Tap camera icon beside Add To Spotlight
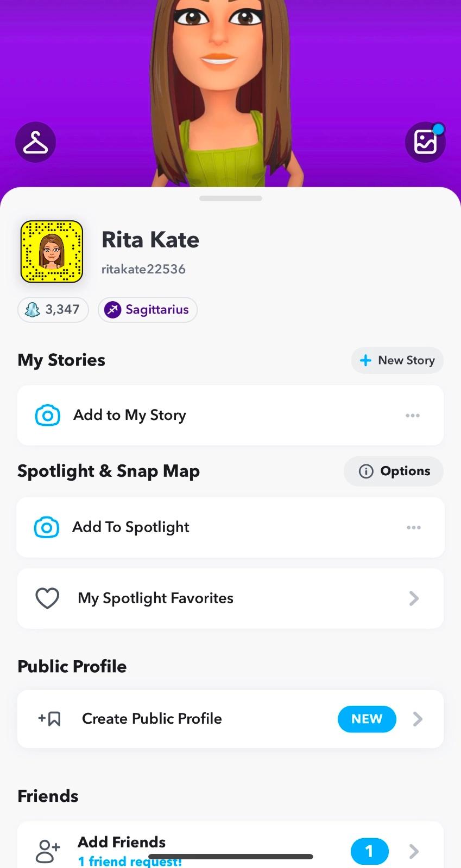Viewport: 461px width, 868px height. 47,527
